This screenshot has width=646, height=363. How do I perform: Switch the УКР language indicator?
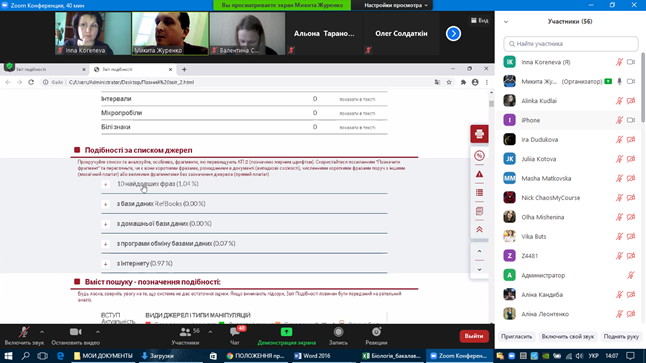pos(593,356)
